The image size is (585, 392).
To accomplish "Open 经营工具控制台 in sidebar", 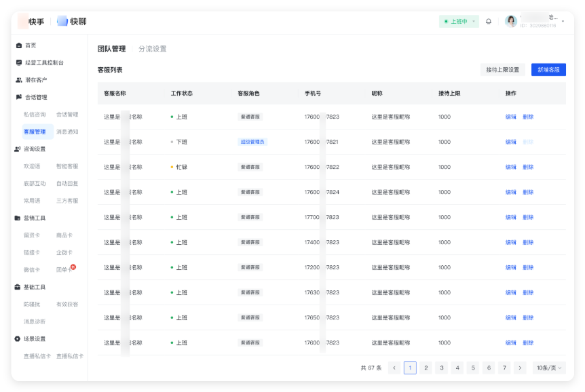I will (x=43, y=62).
